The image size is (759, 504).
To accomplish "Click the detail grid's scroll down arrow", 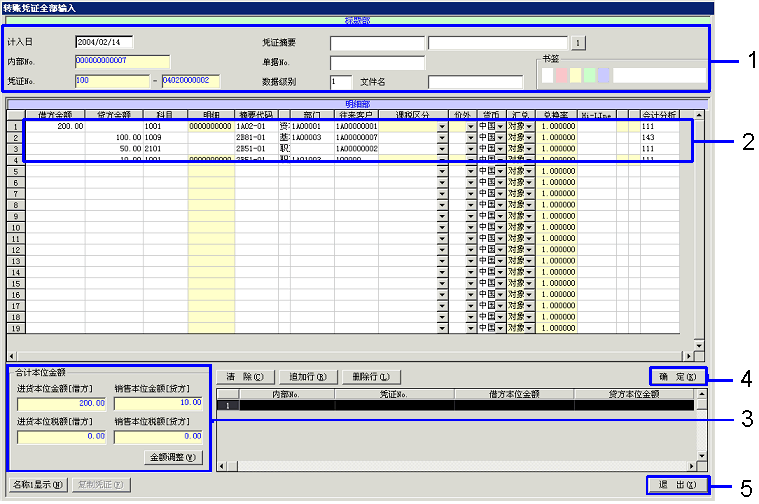I will pos(686,342).
